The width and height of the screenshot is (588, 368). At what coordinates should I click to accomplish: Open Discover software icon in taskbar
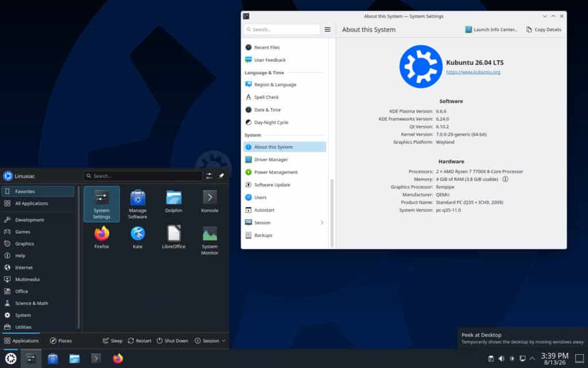pos(53,359)
